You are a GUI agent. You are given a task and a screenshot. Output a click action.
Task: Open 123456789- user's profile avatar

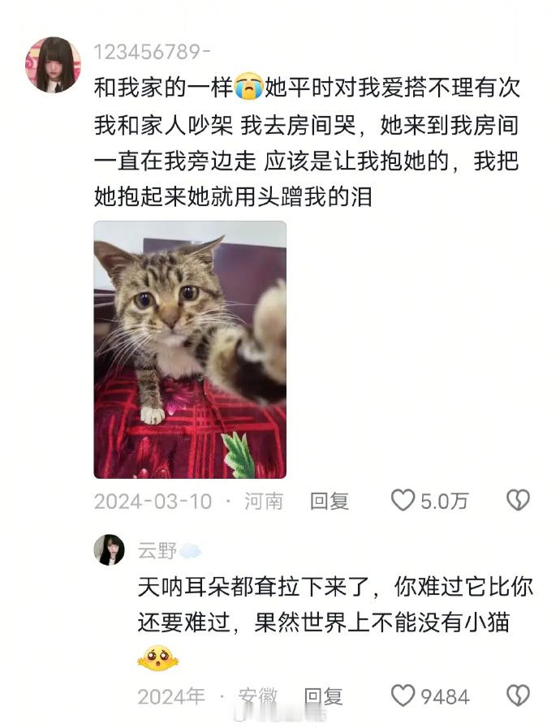[53, 65]
